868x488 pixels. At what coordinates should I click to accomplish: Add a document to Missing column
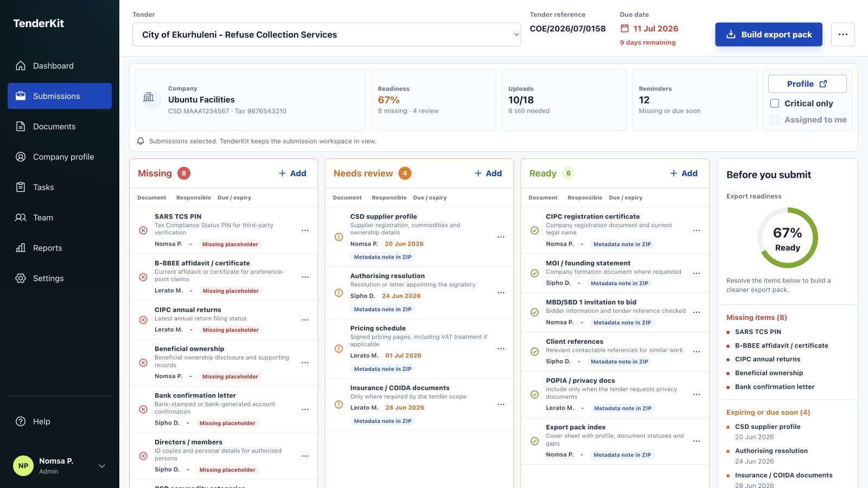point(292,173)
